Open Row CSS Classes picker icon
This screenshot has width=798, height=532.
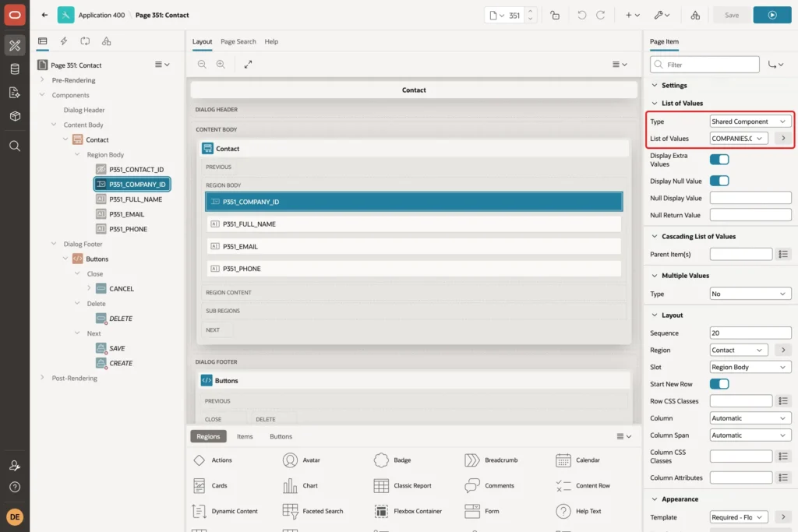coord(783,401)
